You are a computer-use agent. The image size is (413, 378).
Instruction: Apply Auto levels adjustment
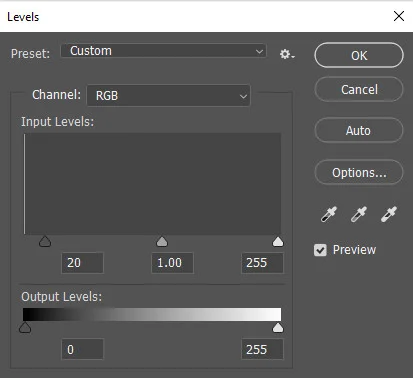tap(359, 130)
